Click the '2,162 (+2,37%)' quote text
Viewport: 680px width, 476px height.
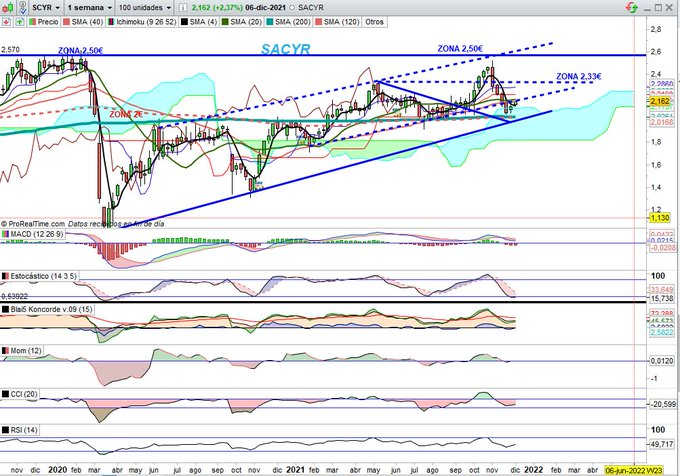click(x=217, y=7)
